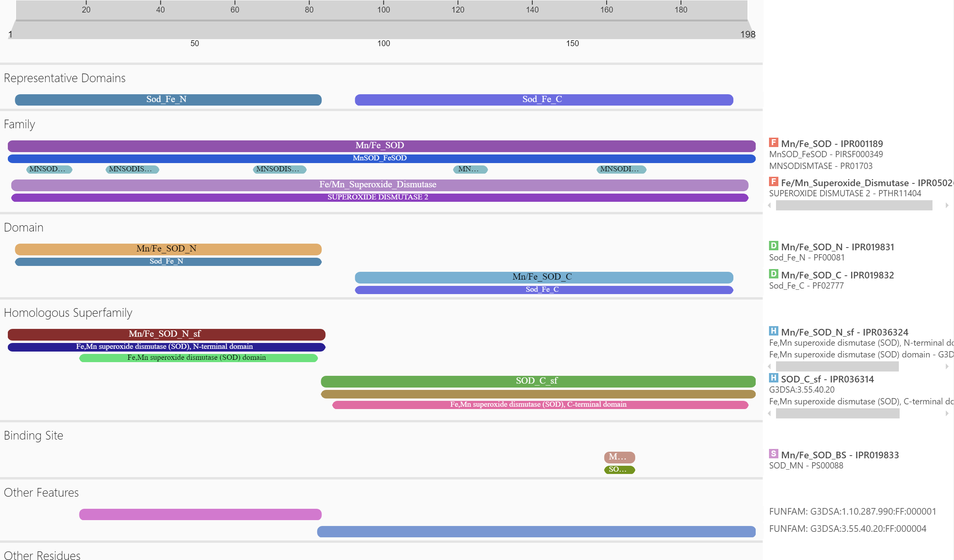Select the dark red Mn/Fe_SOD_N_sf bar
Image resolution: width=954 pixels, height=560 pixels.
167,334
